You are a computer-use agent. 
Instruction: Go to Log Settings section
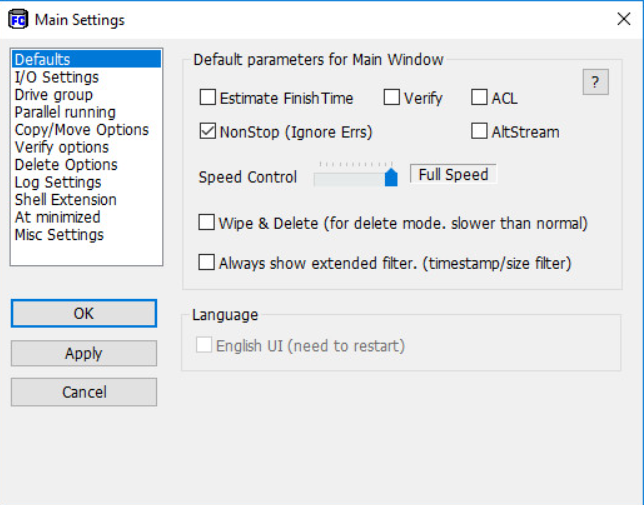point(57,182)
